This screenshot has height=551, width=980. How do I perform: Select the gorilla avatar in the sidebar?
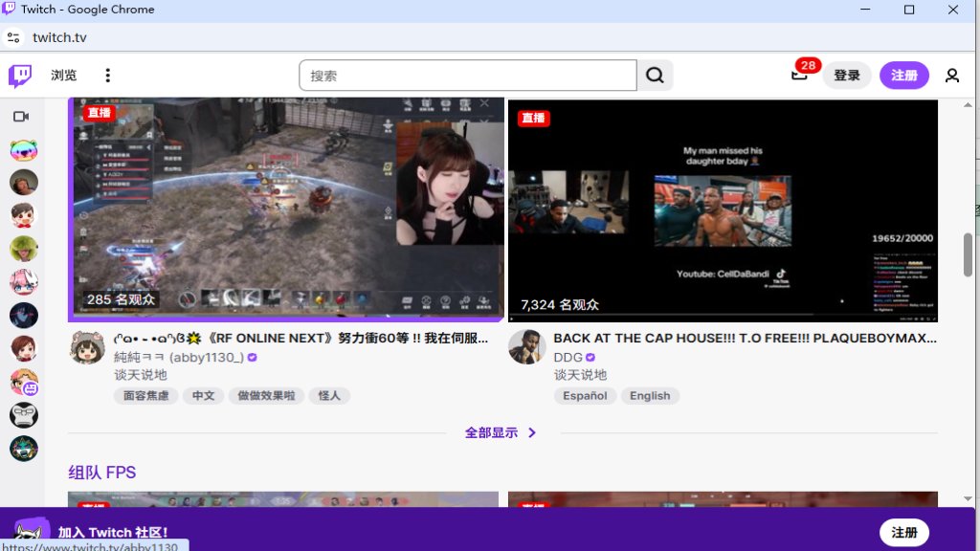coord(23,415)
